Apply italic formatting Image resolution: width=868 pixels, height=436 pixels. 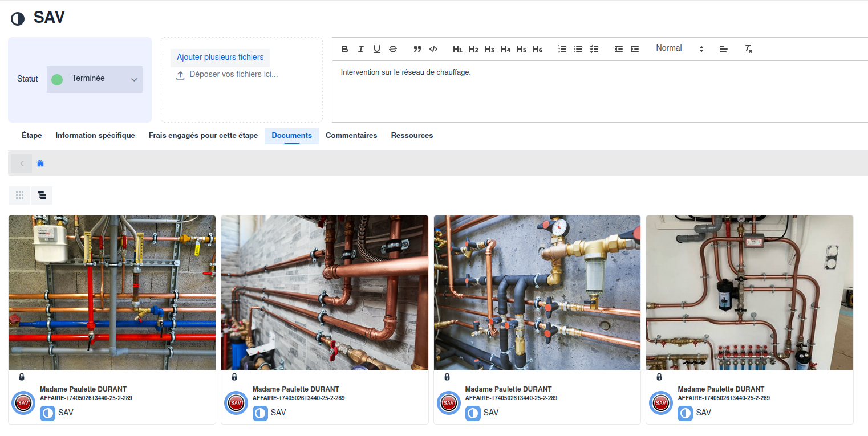click(x=360, y=49)
